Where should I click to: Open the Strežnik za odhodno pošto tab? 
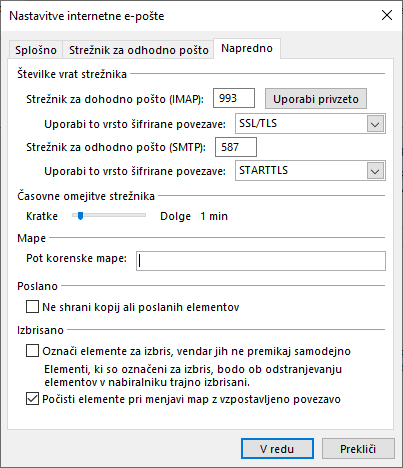point(139,50)
